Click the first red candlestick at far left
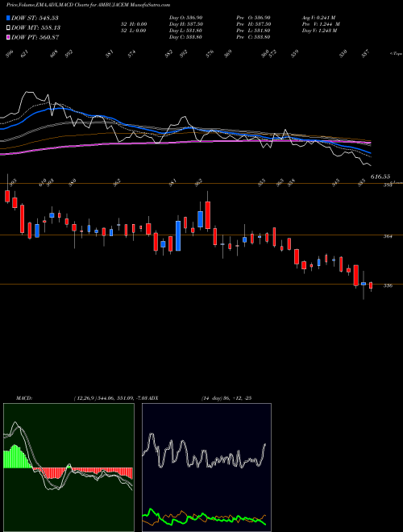 [7, 196]
